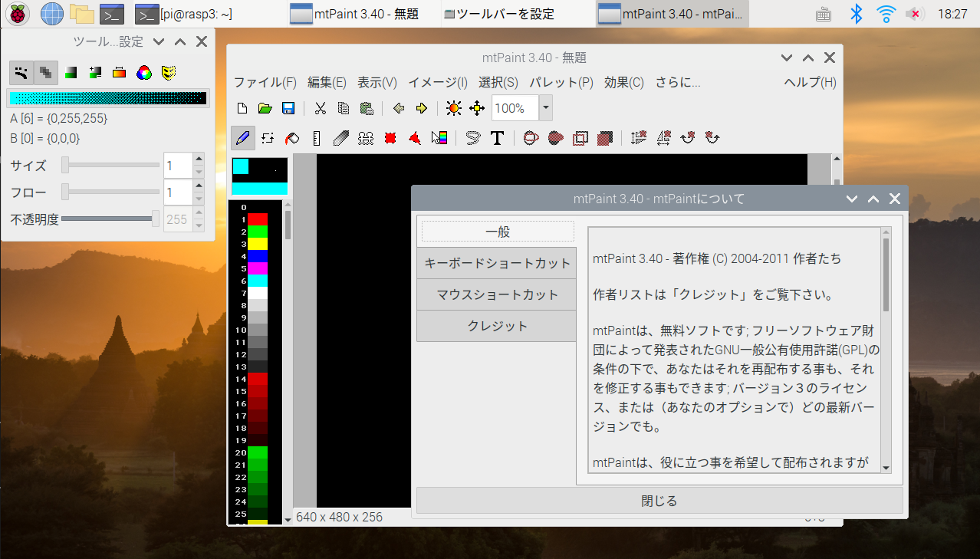The height and width of the screenshot is (559, 980).
Task: Collapse the toolbar settings window chevron
Action: tap(157, 41)
